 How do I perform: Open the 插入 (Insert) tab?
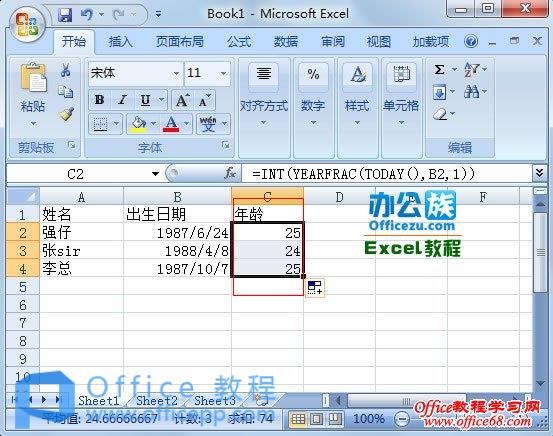click(120, 42)
